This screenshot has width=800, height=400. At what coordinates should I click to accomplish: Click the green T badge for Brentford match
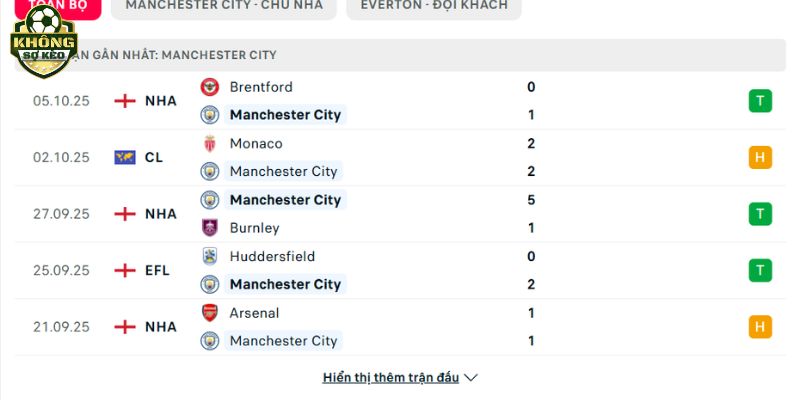[x=760, y=101]
